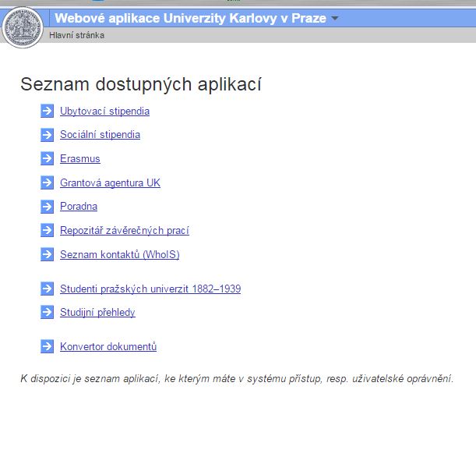
Task: Click arrow icon beside Repozitář závěrečných prací
Action: [x=47, y=230]
